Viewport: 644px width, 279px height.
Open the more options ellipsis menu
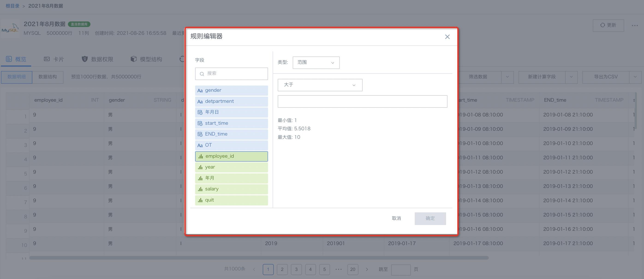[635, 26]
